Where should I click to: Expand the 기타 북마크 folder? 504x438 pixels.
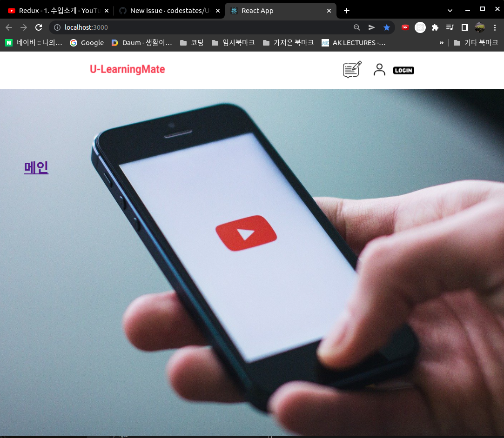click(x=476, y=43)
